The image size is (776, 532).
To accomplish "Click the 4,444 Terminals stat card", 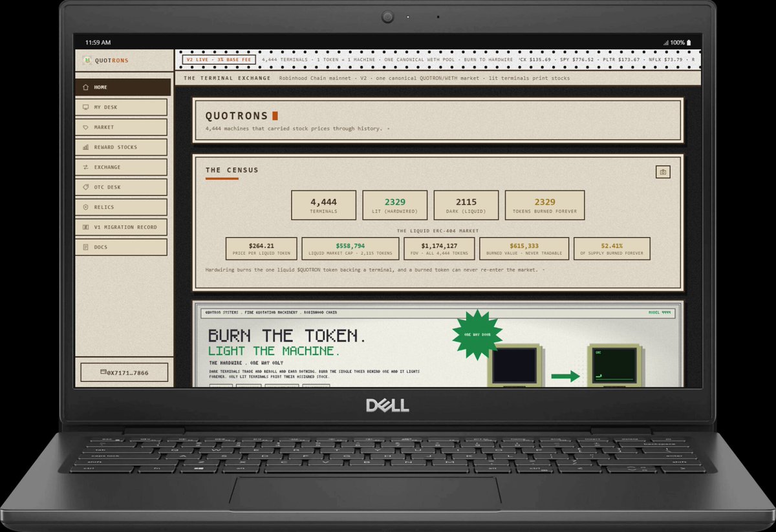I will [323, 205].
